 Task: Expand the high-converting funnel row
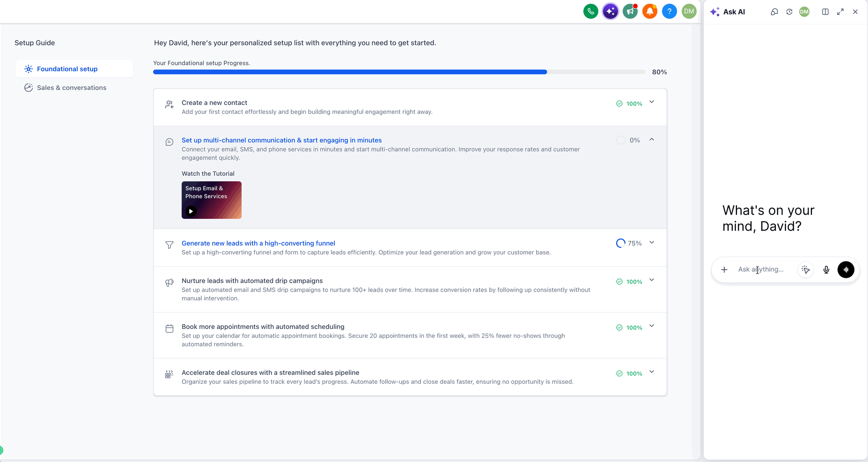coord(652,243)
